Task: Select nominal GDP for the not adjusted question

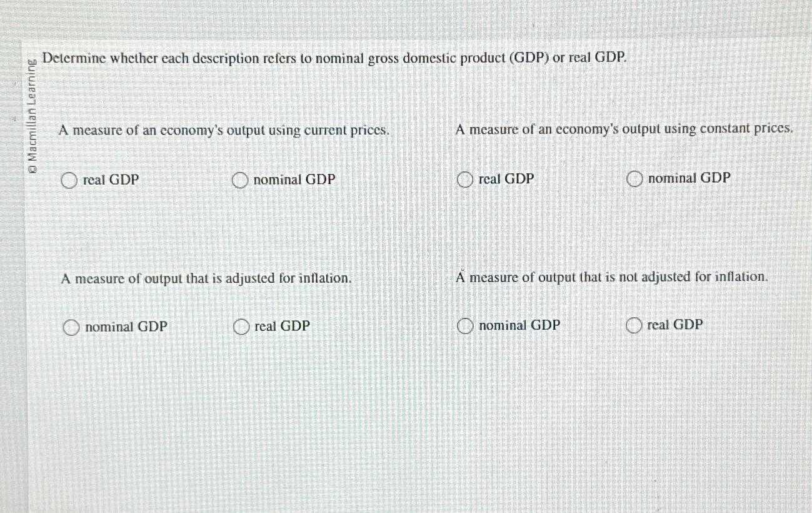Action: [465, 326]
